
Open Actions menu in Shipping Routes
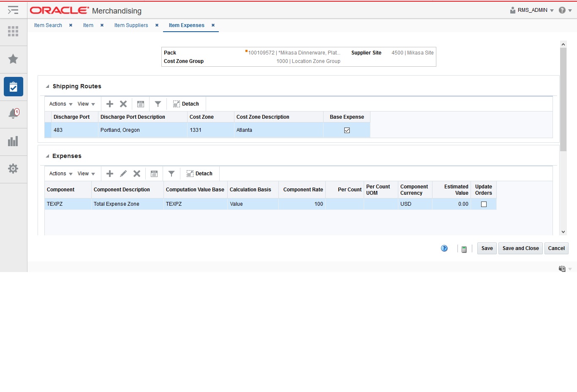coord(61,104)
